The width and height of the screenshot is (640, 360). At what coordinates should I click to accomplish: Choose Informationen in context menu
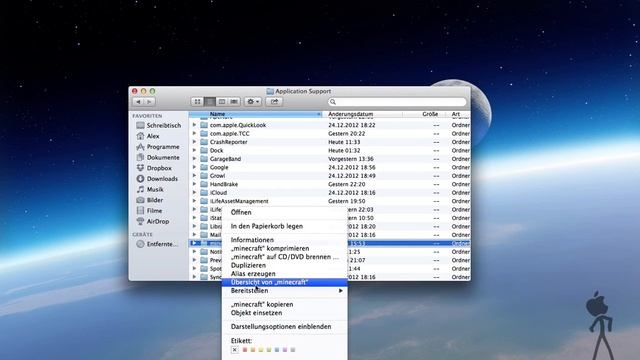(284, 240)
